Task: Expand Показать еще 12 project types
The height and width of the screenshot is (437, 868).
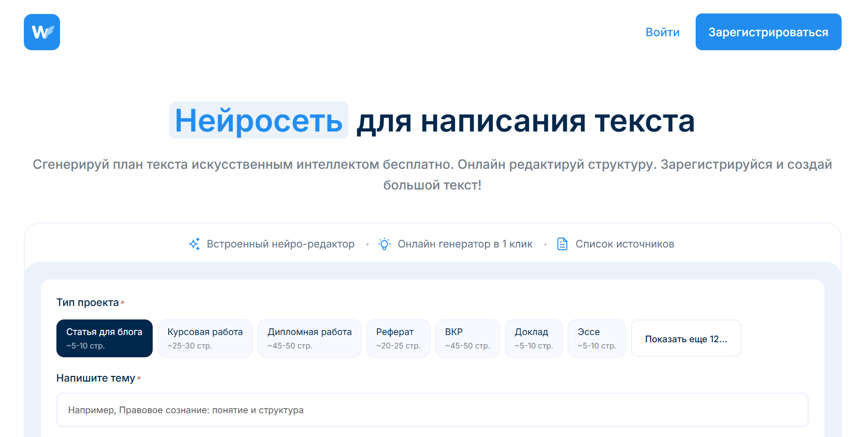Action: pos(686,338)
